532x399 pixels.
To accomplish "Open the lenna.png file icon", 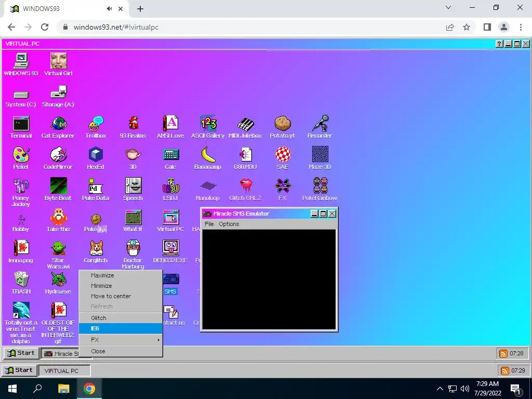I will point(21,252).
